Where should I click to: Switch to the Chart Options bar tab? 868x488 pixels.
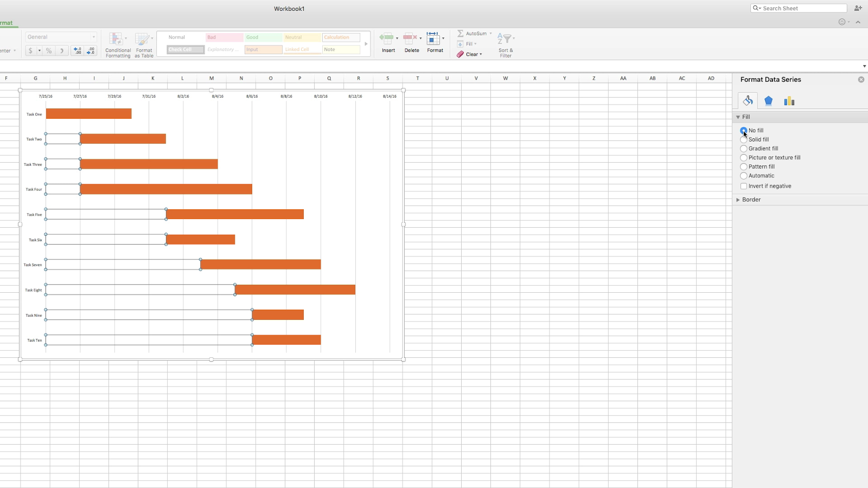789,100
